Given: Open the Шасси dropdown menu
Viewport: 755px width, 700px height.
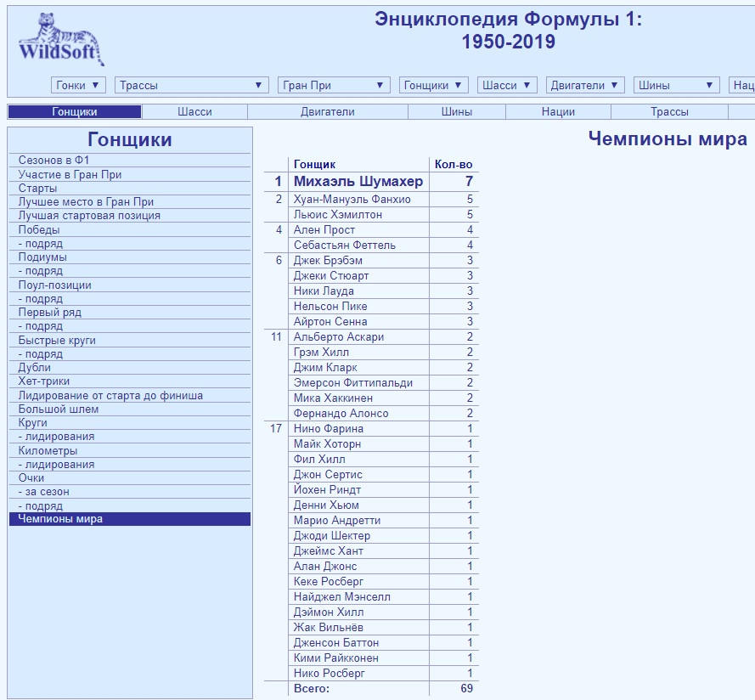Looking at the screenshot, I should 506,85.
